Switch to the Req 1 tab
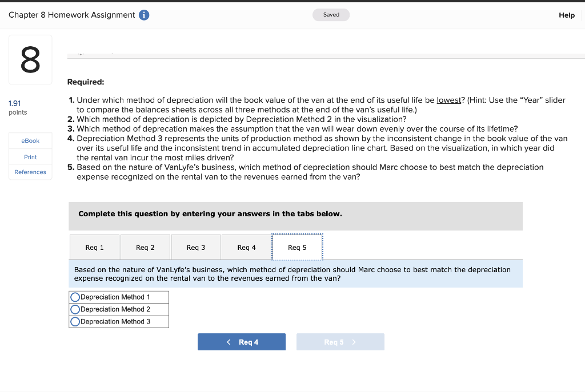 94,246
